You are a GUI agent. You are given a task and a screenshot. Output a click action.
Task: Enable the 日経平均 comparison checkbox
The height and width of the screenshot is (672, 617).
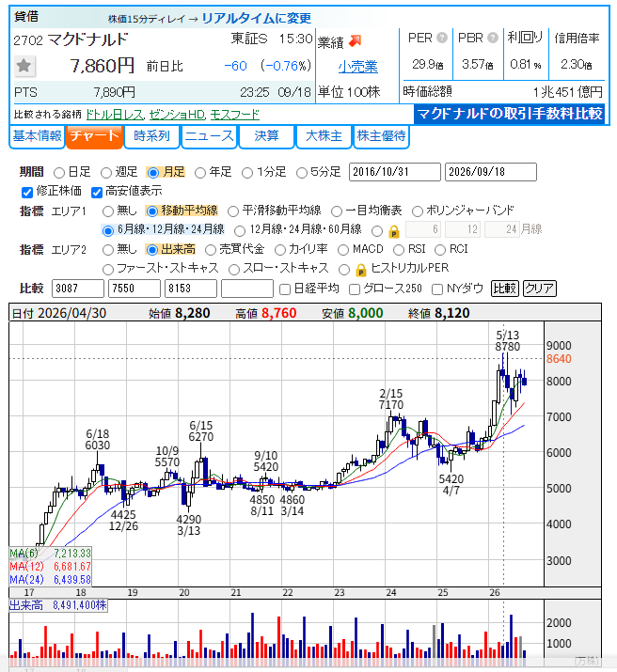pos(285,289)
